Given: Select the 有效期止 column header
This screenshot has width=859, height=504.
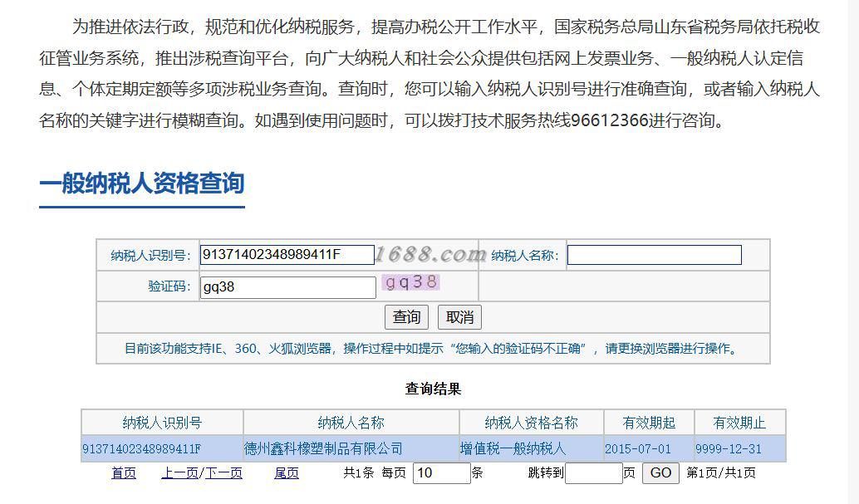Looking at the screenshot, I should click(x=739, y=423).
